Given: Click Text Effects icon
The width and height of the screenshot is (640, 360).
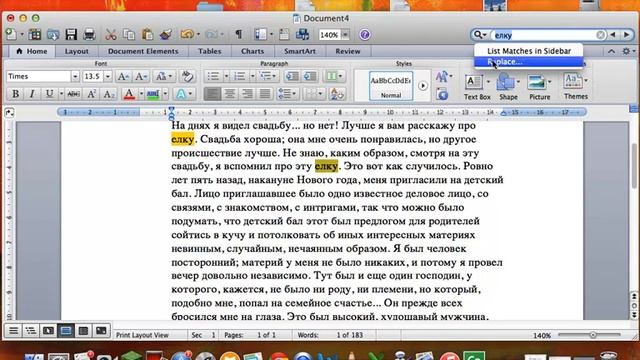Looking at the screenshot, I should click(x=180, y=94).
